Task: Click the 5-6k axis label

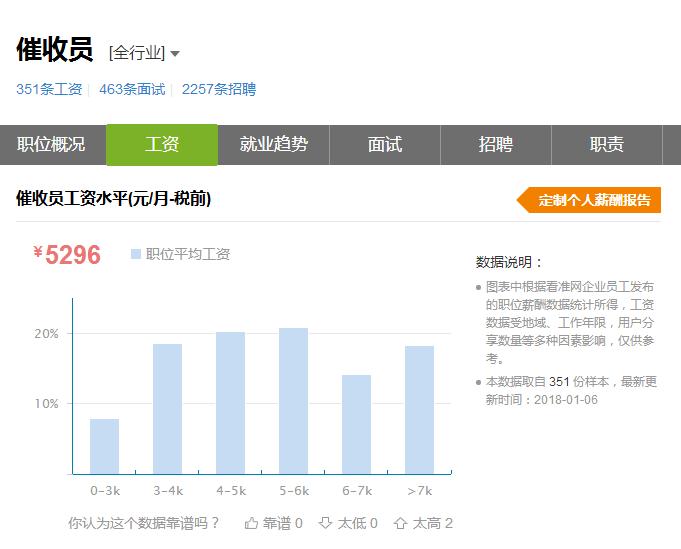Action: [x=294, y=491]
